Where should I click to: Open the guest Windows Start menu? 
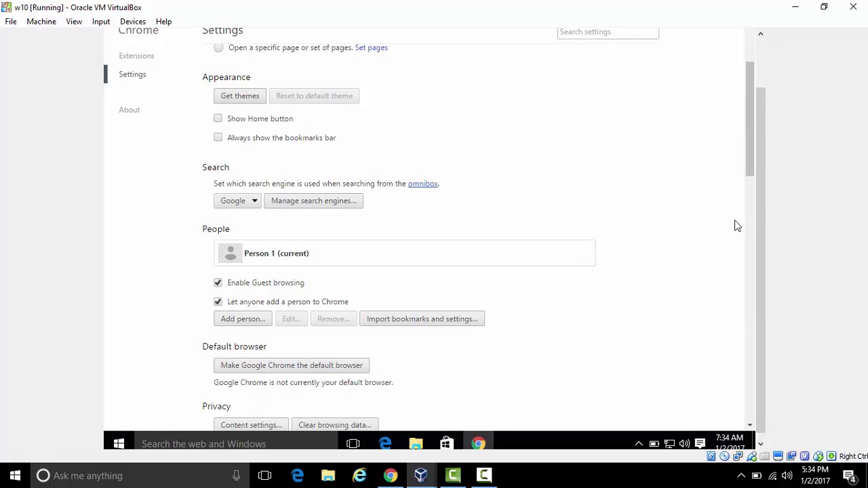119,444
